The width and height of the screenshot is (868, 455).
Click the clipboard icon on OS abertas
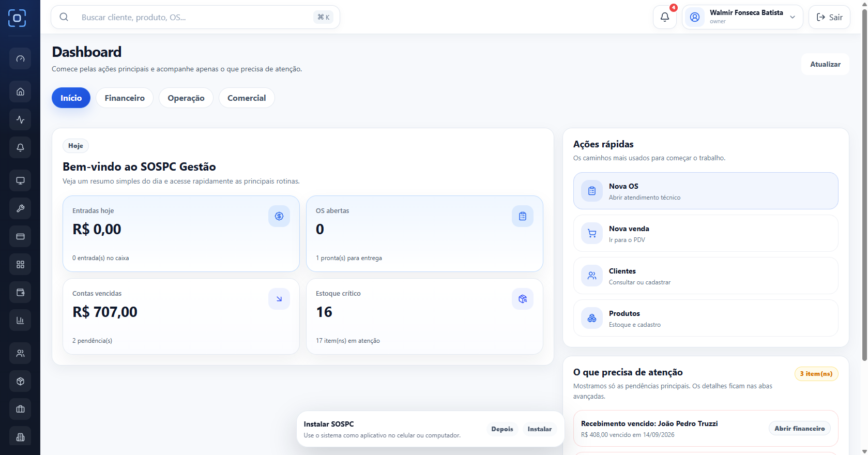pyautogui.click(x=523, y=216)
